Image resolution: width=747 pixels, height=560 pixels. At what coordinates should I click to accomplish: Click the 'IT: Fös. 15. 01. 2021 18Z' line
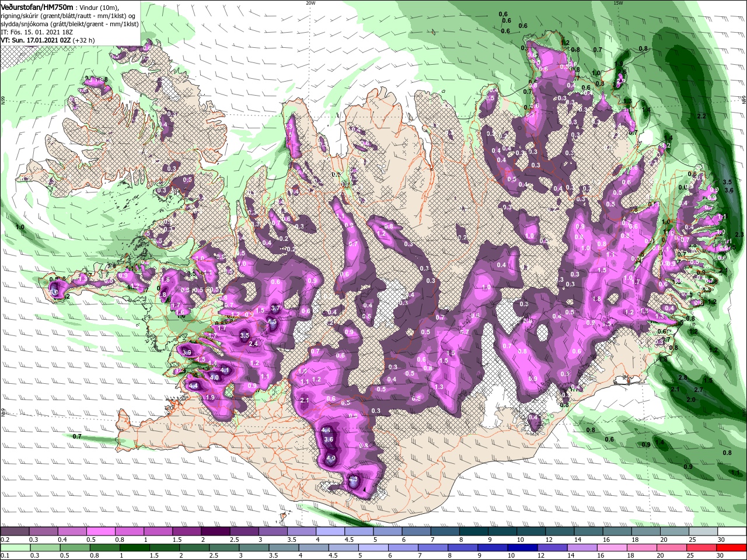pyautogui.click(x=36, y=32)
